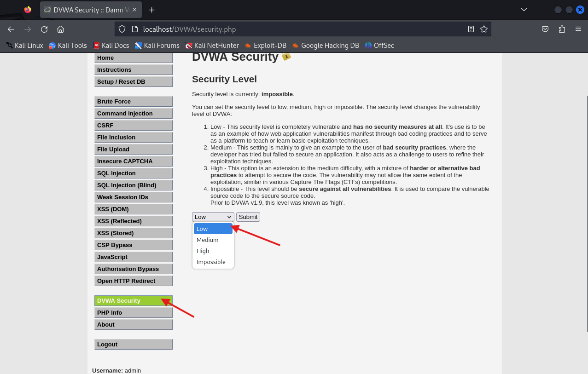Open the Weak Session IDs module
This screenshot has height=374, width=588.
(134, 197)
